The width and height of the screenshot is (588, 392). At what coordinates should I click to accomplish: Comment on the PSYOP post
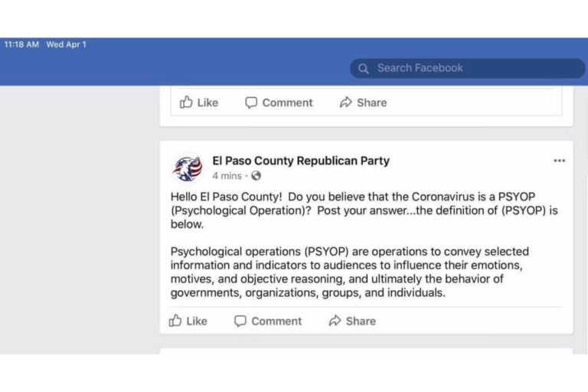click(x=276, y=321)
